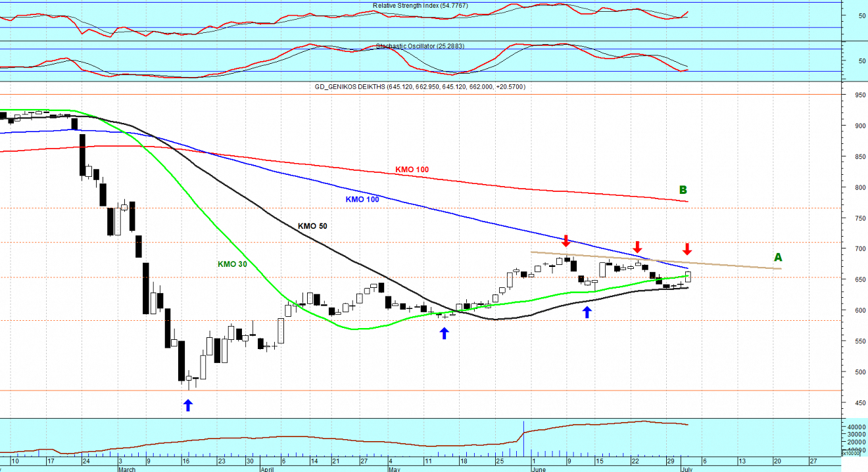Screen dimensions: 868x472
Task: Click the June label on date axis
Action: [538, 469]
